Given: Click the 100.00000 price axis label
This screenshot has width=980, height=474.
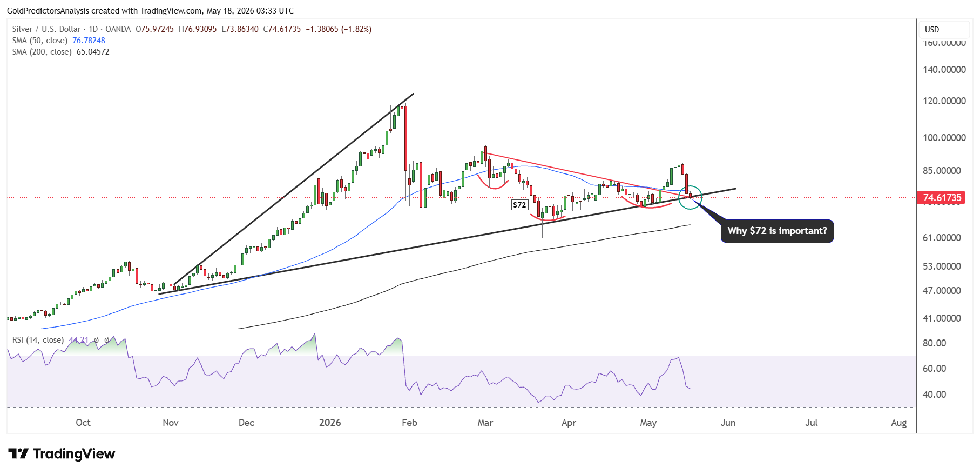Looking at the screenshot, I should [x=944, y=137].
